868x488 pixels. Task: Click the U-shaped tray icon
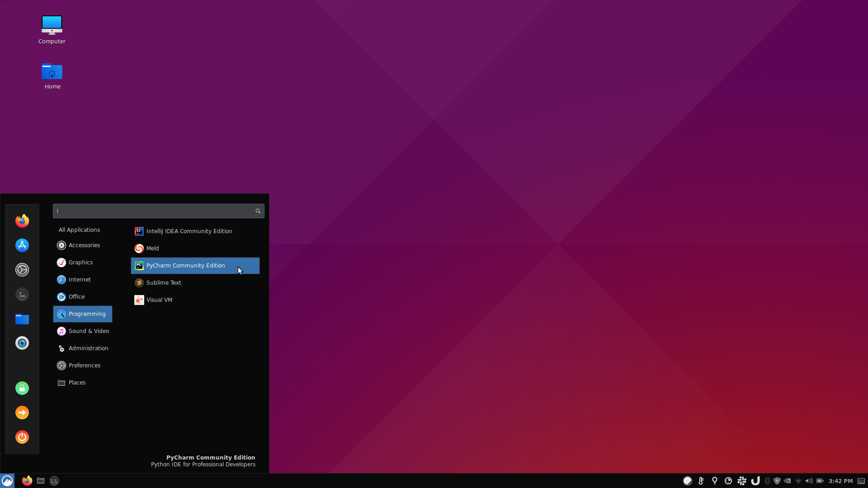click(x=755, y=481)
